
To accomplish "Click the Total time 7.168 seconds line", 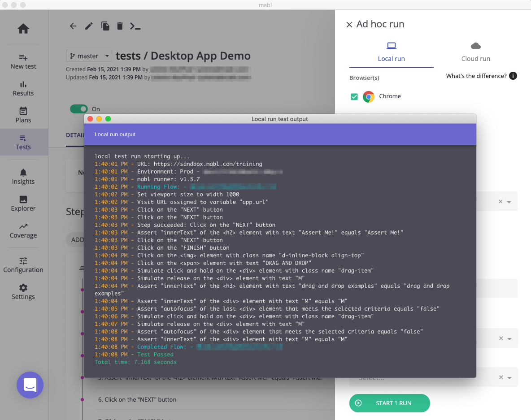I will (135, 362).
